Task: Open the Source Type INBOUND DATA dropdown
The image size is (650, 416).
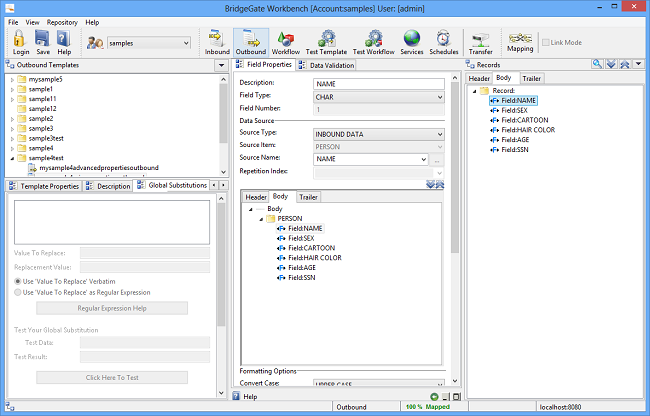Action: click(440, 134)
